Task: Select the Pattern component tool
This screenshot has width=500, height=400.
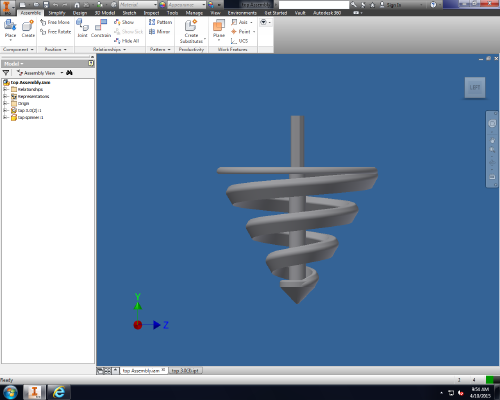Action: coord(160,22)
